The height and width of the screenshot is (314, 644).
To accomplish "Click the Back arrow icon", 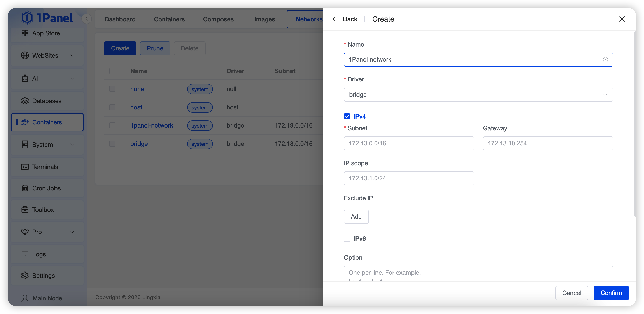I will pos(335,19).
